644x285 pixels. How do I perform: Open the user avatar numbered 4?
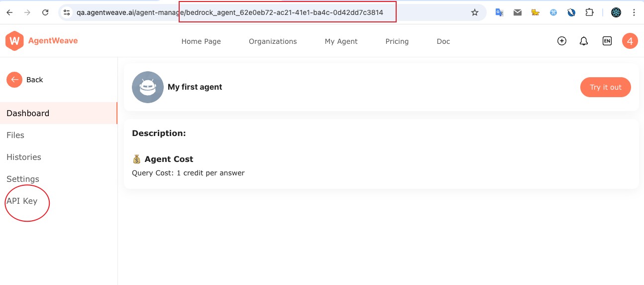tap(630, 41)
